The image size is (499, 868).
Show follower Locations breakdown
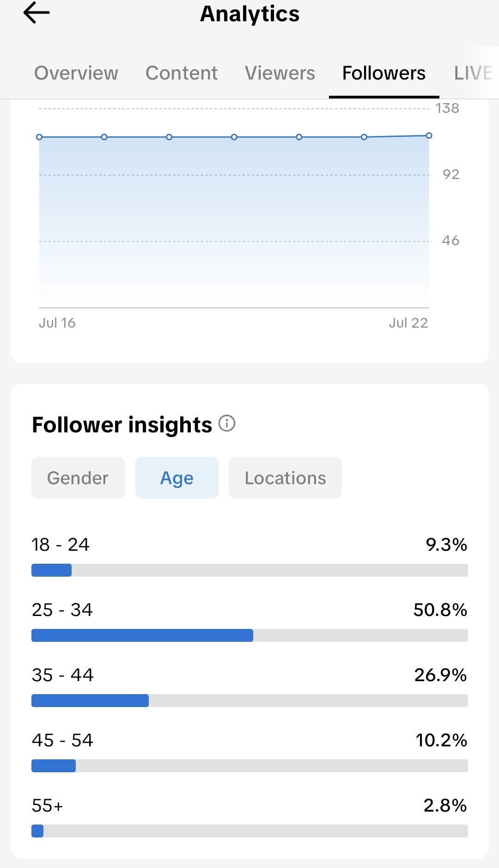pos(285,478)
